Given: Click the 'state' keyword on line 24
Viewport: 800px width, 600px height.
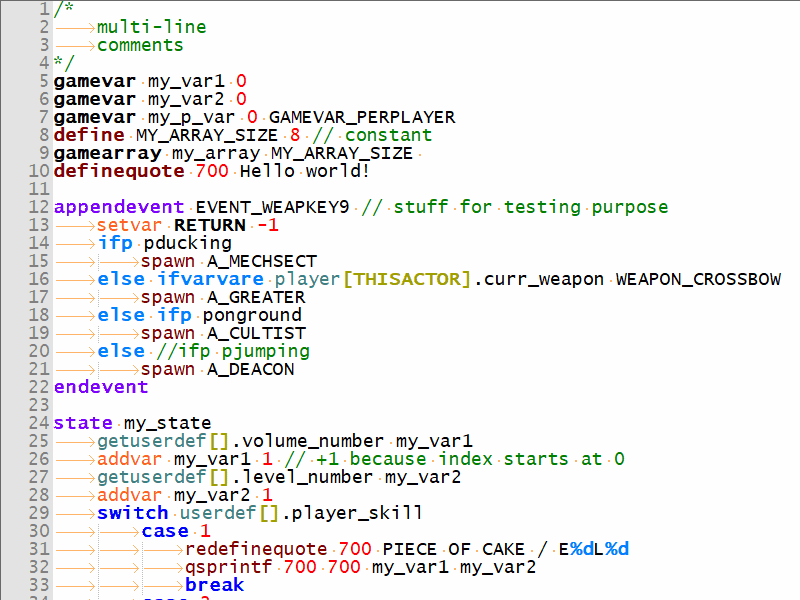Looking at the screenshot, I should pos(83,423).
